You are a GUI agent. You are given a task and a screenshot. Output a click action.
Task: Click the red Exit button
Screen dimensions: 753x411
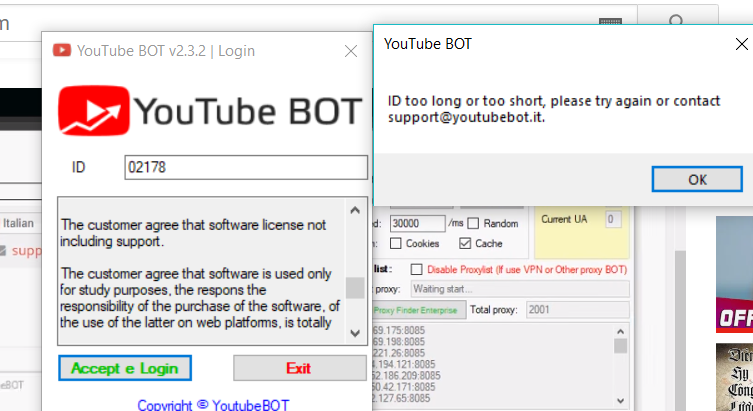point(299,368)
